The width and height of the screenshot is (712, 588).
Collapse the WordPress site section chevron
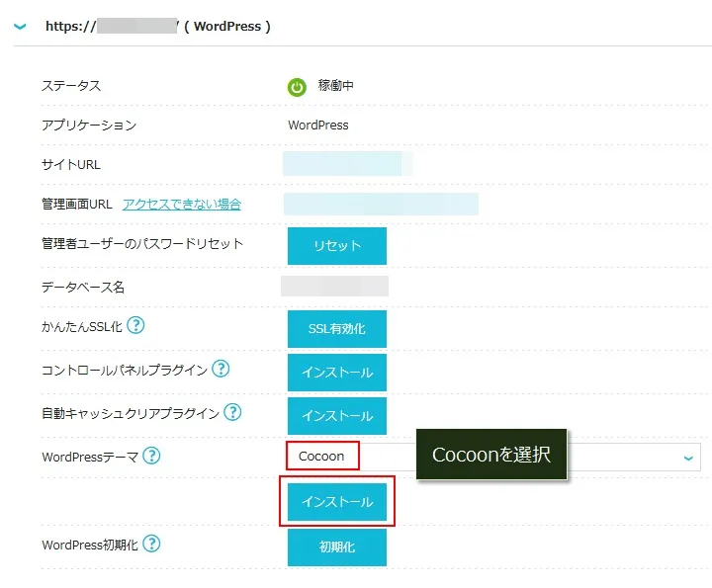click(19, 27)
